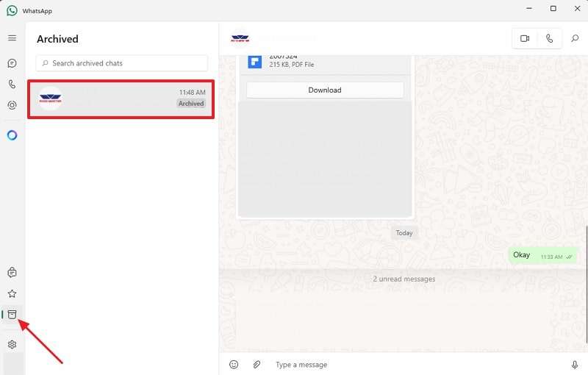
Task: Click the PDF file icon in message
Action: point(255,62)
